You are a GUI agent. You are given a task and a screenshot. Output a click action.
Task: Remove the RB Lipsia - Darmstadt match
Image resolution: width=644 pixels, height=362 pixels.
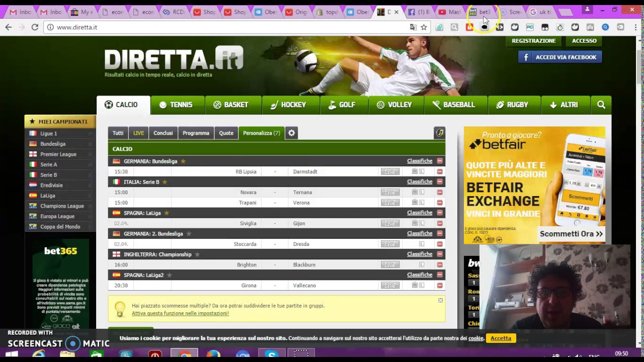(440, 171)
